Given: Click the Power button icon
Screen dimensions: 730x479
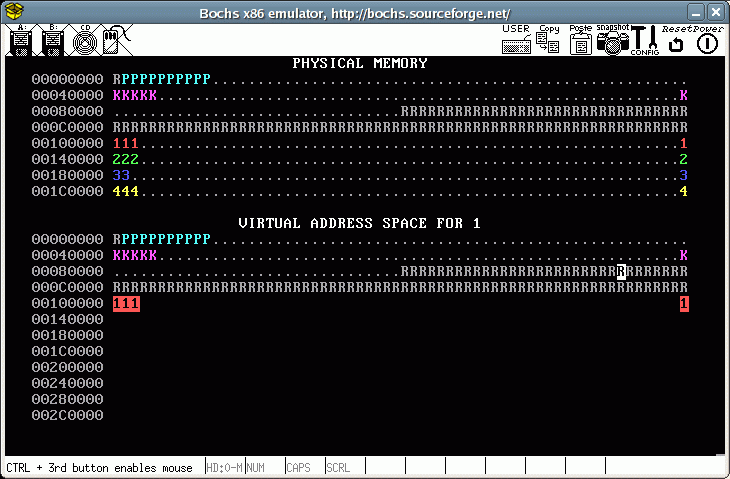Looking at the screenshot, I should 708,40.
